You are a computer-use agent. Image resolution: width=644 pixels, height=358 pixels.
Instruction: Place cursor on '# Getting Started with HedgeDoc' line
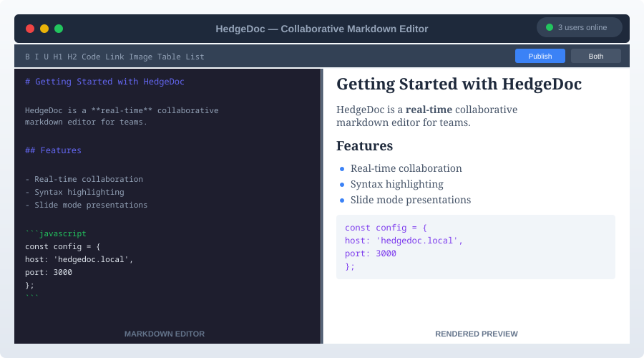(104, 82)
